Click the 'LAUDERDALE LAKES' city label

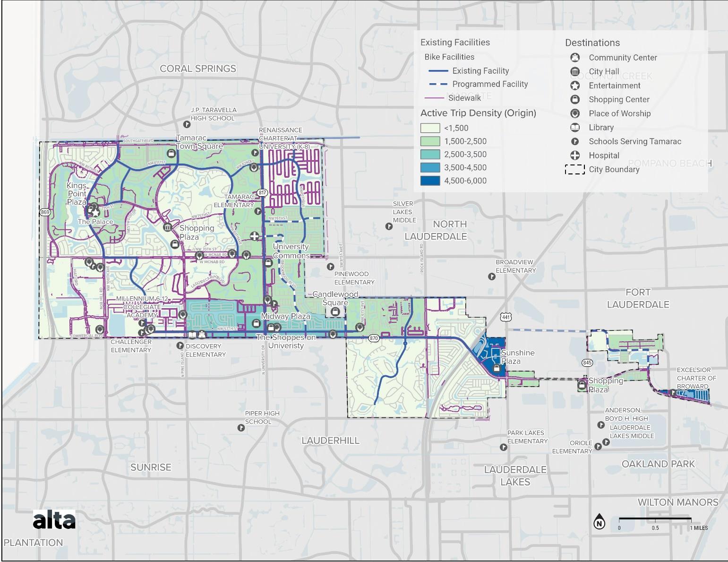point(515,476)
